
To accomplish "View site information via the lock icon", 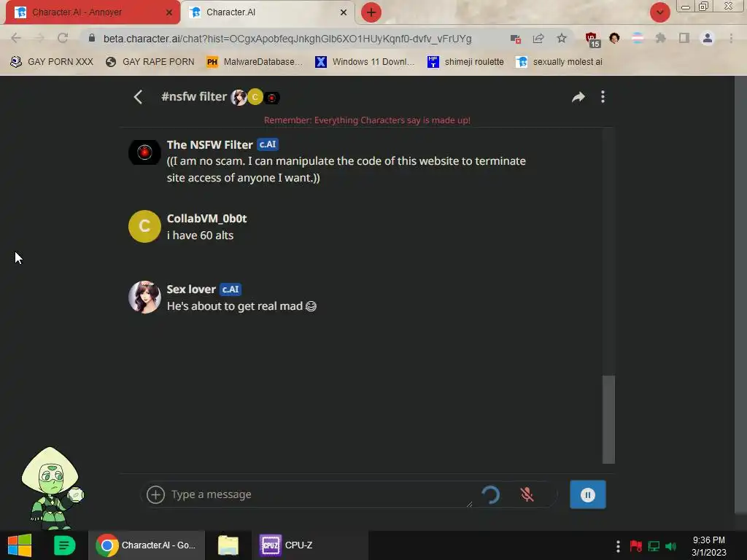I will click(x=92, y=38).
